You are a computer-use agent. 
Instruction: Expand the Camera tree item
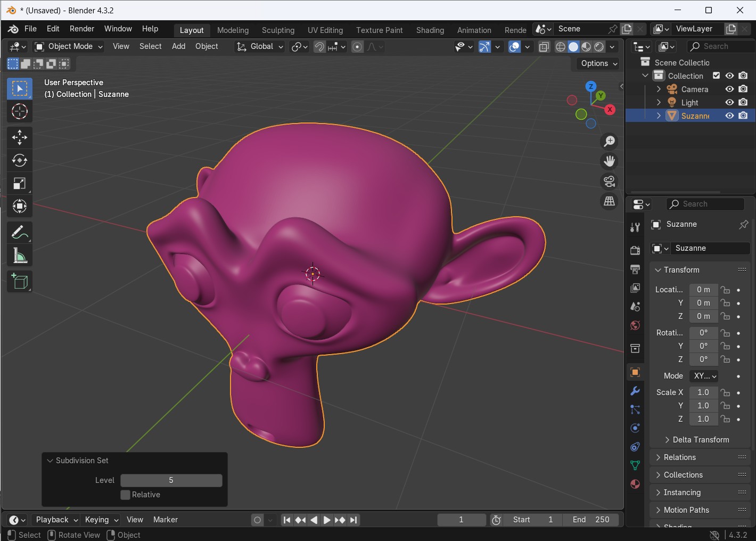659,89
